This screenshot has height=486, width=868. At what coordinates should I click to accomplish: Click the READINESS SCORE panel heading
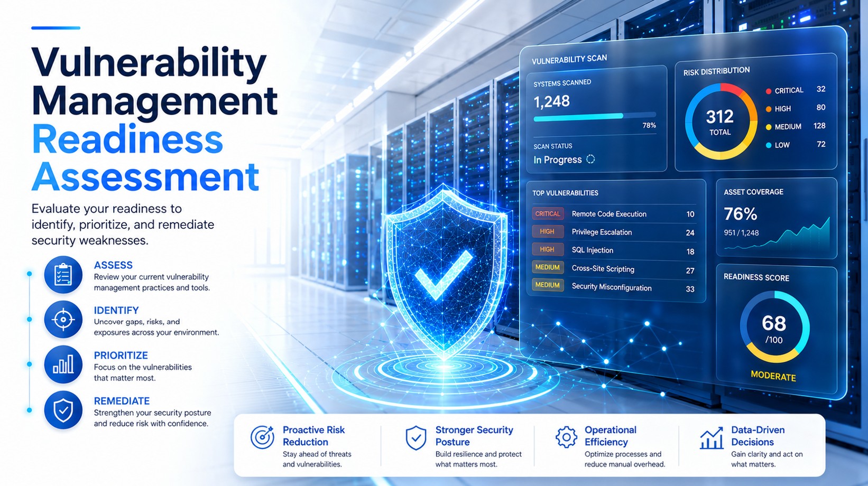tap(756, 277)
